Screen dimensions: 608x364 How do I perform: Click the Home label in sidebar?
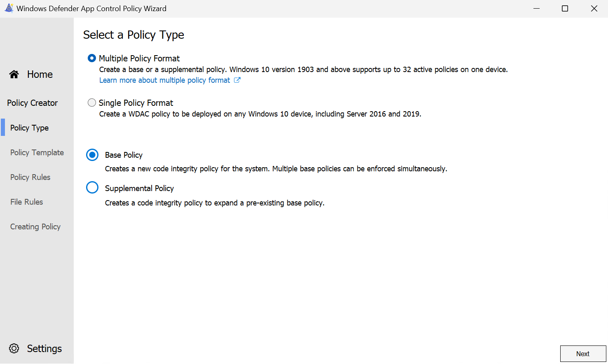click(x=40, y=74)
